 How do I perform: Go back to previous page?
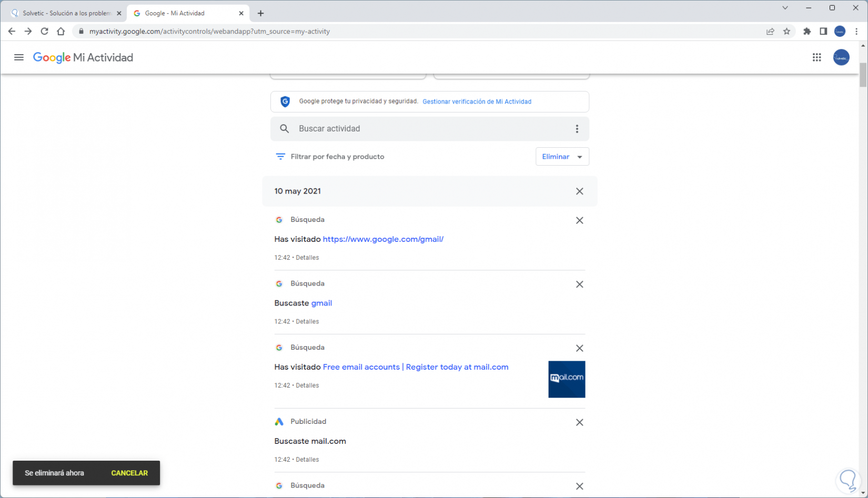point(12,32)
